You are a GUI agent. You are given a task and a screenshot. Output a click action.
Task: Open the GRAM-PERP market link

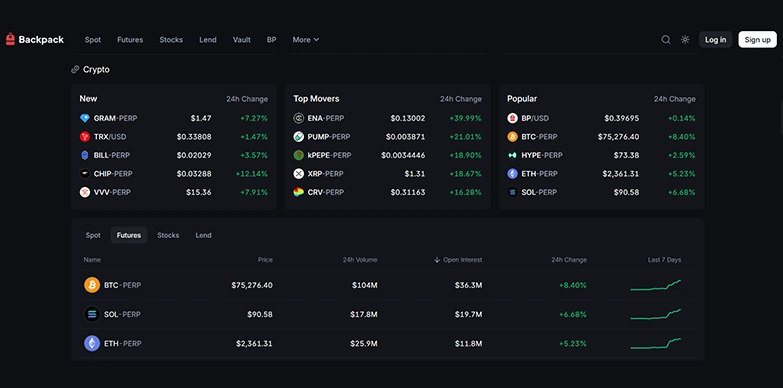click(115, 118)
